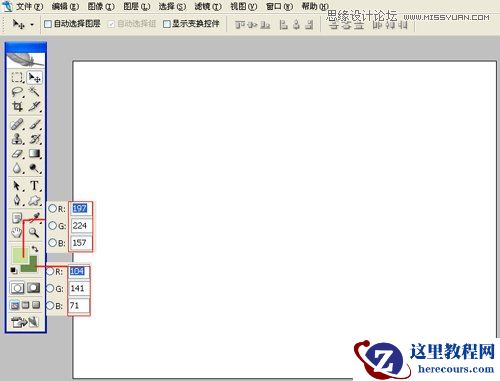Choose Full Screen mode icon
This screenshot has width=500, height=381.
(x=36, y=305)
